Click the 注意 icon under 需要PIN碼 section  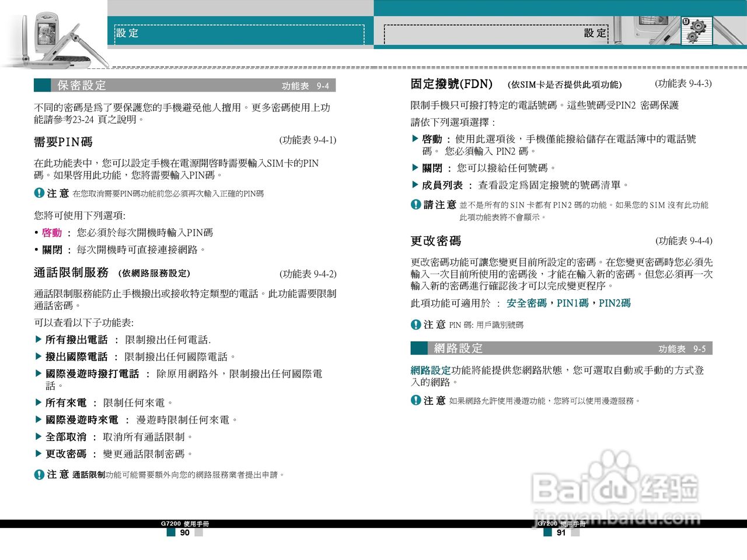[x=38, y=192]
